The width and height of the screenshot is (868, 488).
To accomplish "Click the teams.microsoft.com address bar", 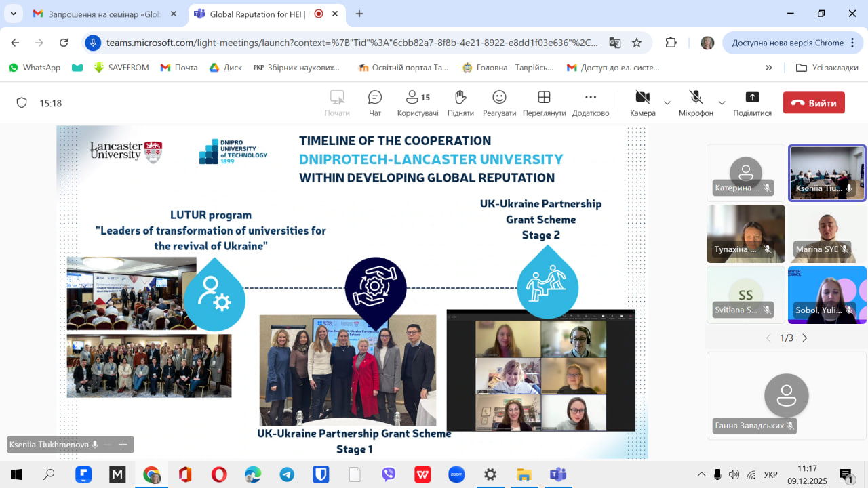I will (353, 43).
